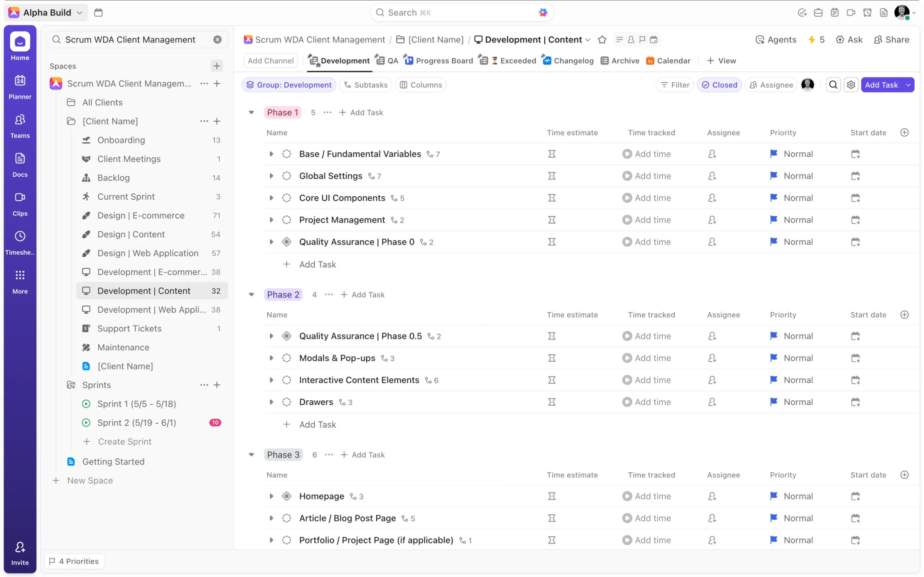Open the Add Task dropdown arrow

click(908, 85)
